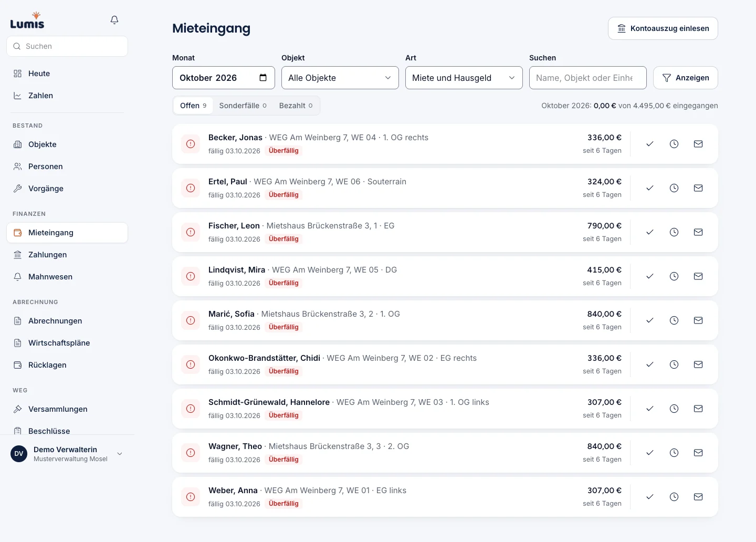Open Wirtschaftspläne page
756x542 pixels.
pos(67,343)
